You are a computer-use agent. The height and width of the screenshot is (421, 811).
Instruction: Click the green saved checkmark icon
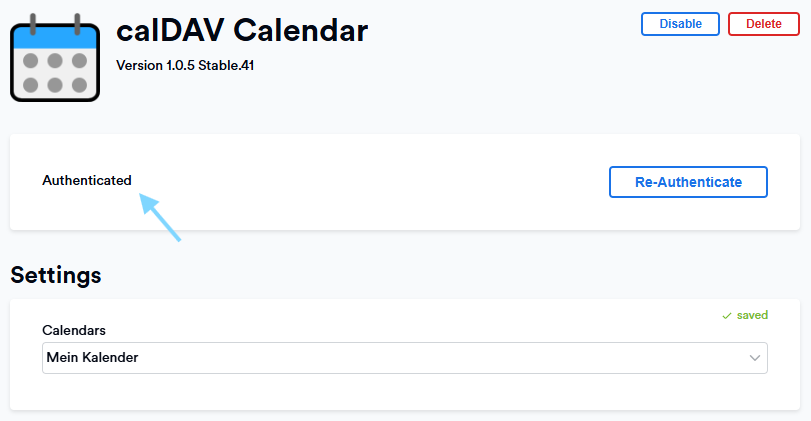click(x=727, y=315)
